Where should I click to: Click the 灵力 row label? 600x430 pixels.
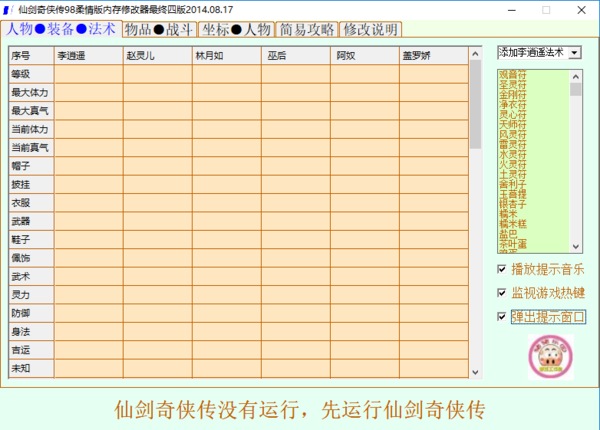pos(31,295)
